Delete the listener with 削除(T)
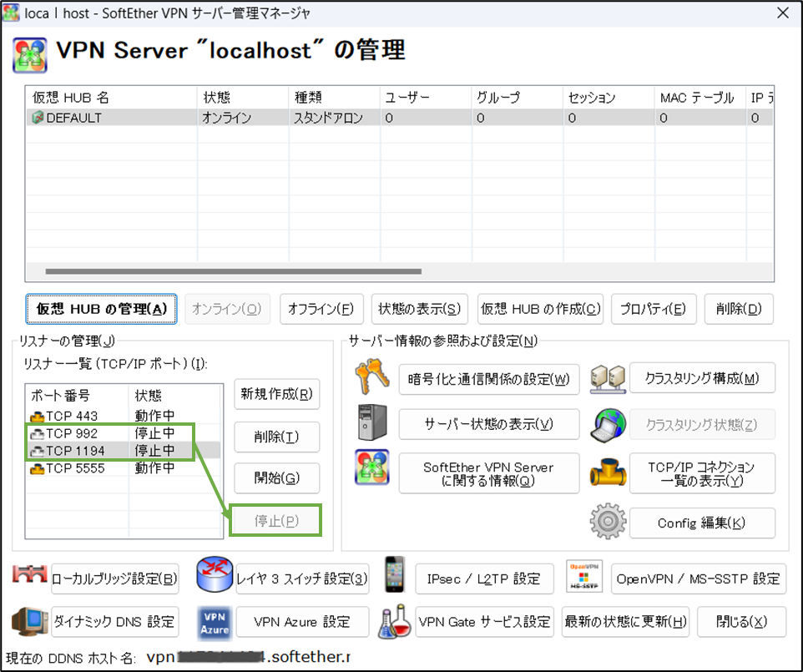This screenshot has height=672, width=803. pyautogui.click(x=276, y=437)
